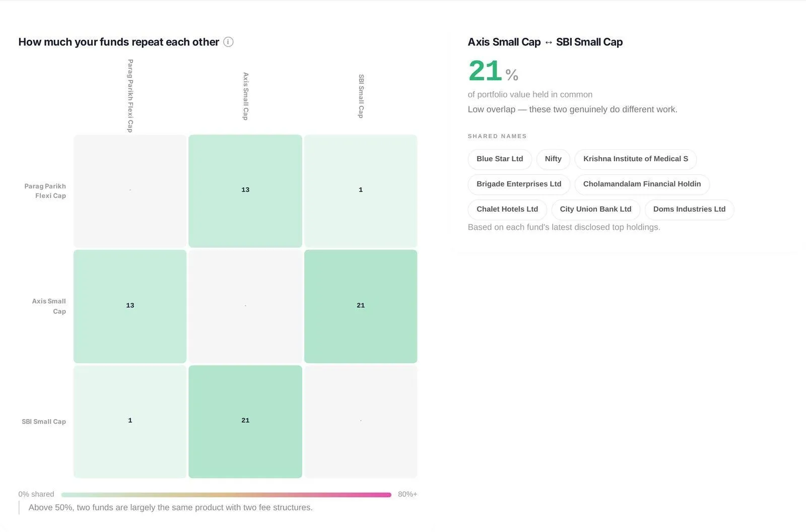Click the SHARED NAMES section label

(x=497, y=136)
